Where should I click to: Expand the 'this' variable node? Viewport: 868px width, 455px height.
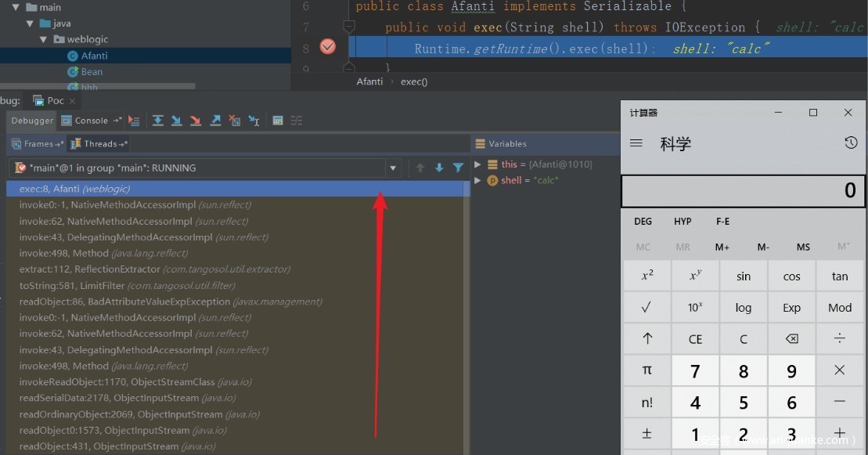(x=478, y=164)
